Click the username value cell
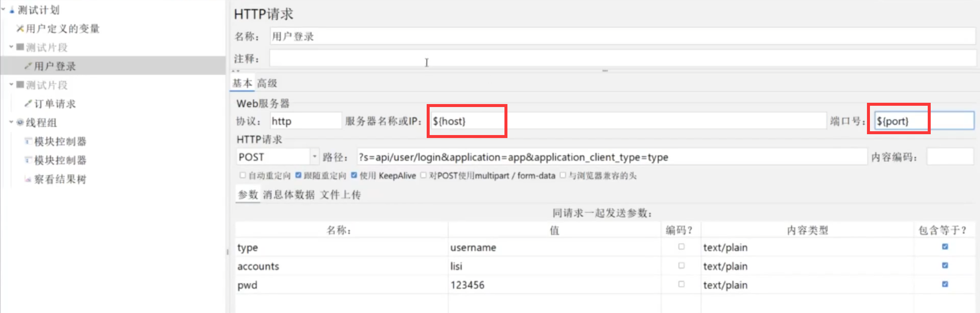Screen dimensions: 980x313 click(555, 247)
